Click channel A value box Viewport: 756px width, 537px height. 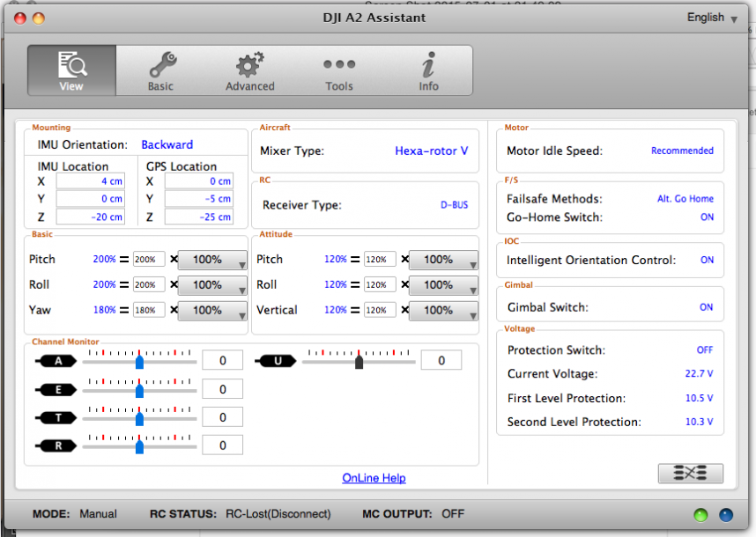click(222, 360)
